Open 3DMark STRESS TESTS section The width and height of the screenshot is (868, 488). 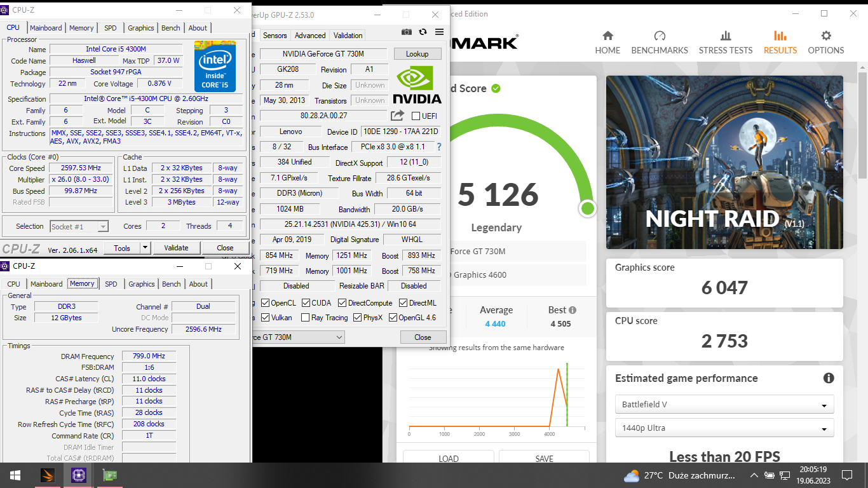point(726,43)
